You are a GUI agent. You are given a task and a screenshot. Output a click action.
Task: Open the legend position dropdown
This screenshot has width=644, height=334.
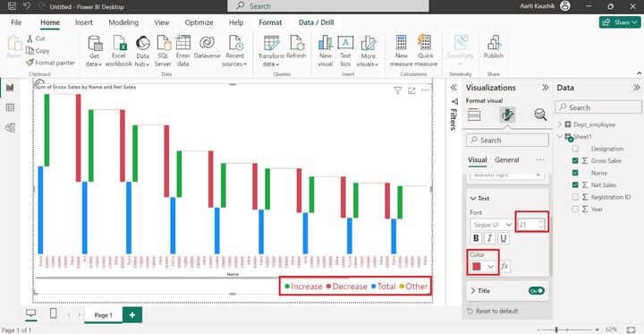click(x=507, y=175)
